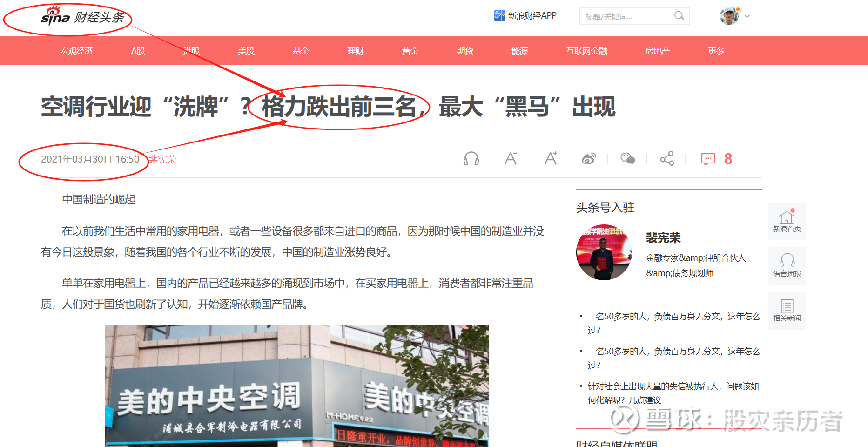Viewport: 868px width, 447px height.
Task: Open 裴宪荣 author profile photo
Action: click(x=604, y=252)
